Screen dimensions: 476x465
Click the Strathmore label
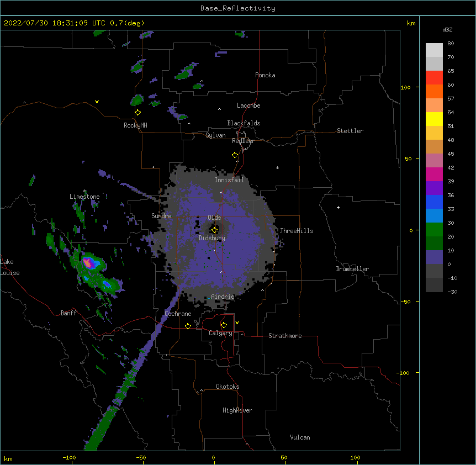[285, 336]
